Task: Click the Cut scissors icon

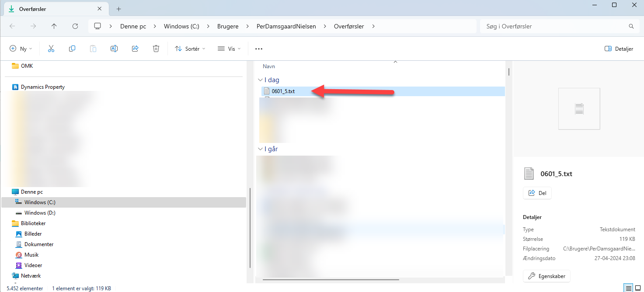Action: click(x=51, y=49)
